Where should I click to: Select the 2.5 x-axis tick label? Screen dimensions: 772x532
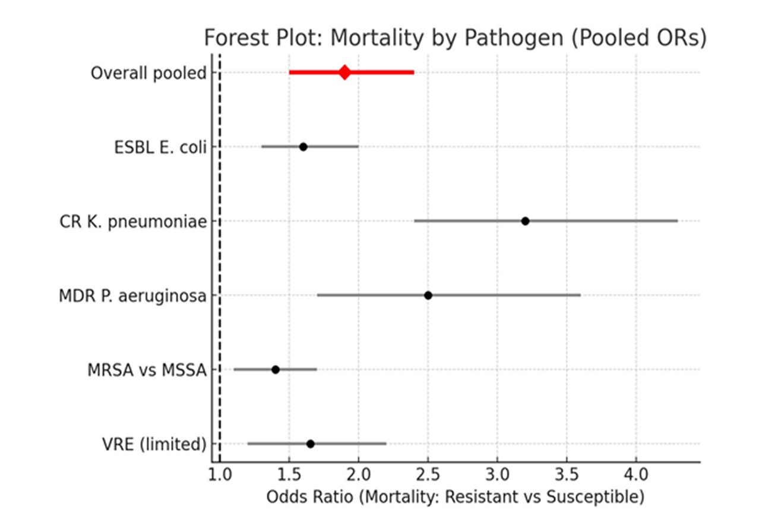(428, 476)
